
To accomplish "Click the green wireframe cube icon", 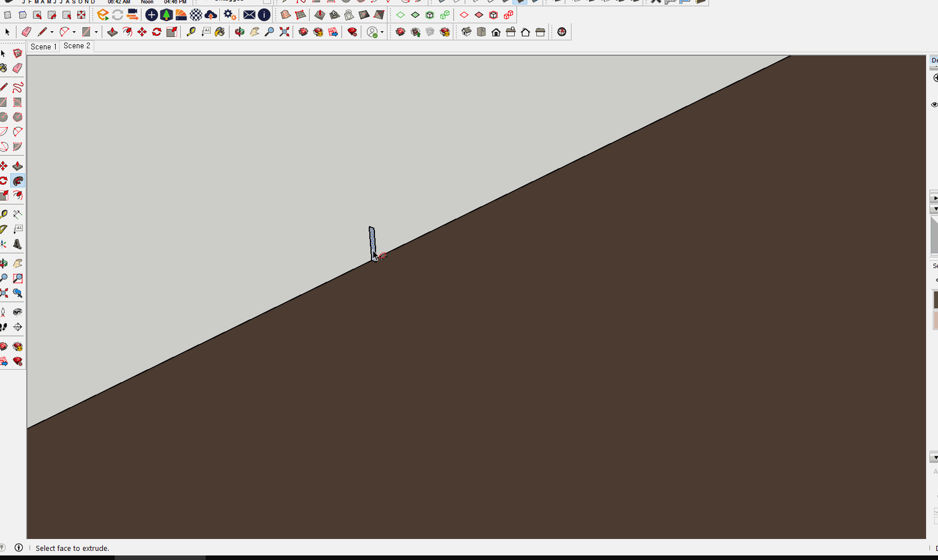I will [x=430, y=15].
